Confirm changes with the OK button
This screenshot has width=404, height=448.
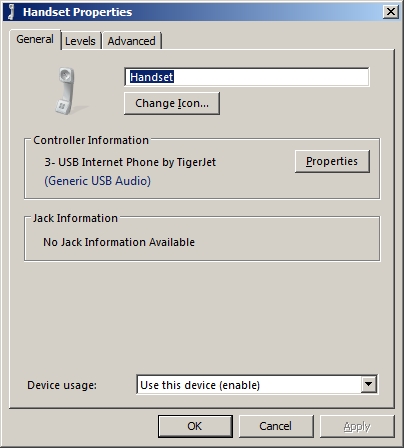(195, 426)
